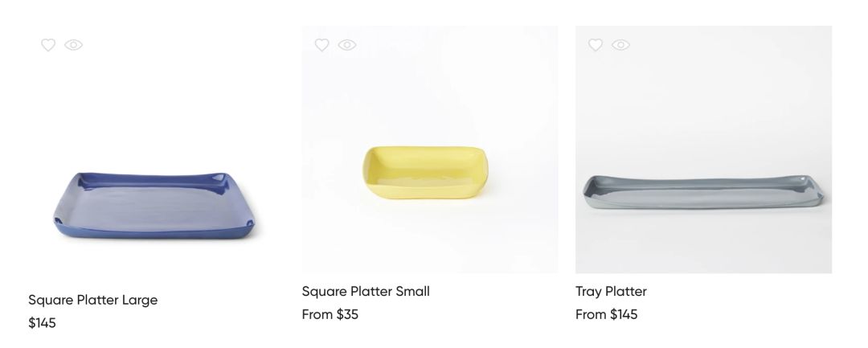The height and width of the screenshot is (348, 868).
Task: Quick view Square Platter Large eye icon
Action: click(x=74, y=45)
